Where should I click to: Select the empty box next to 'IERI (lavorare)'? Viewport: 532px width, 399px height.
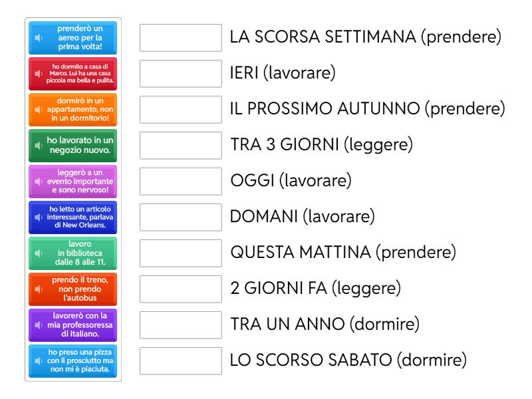[181, 74]
